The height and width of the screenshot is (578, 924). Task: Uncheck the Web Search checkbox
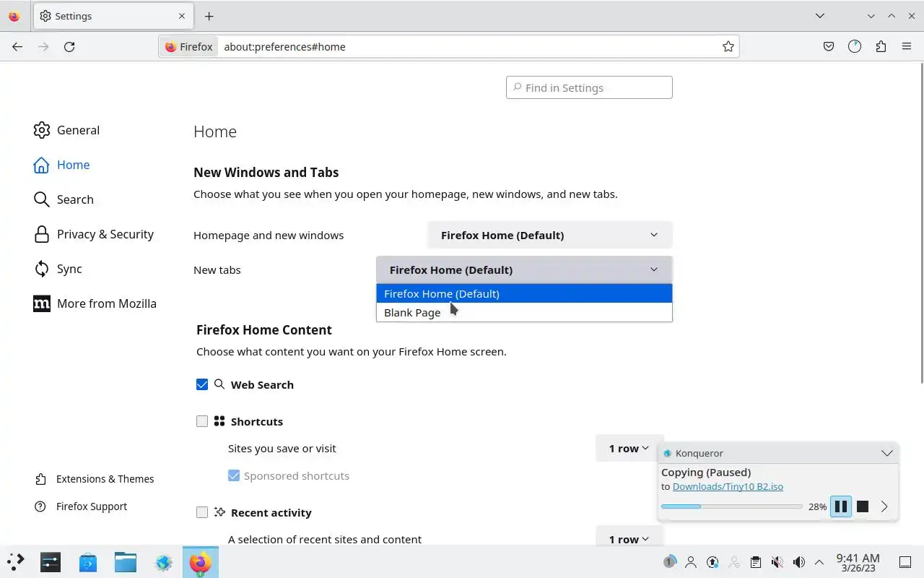[x=202, y=384]
